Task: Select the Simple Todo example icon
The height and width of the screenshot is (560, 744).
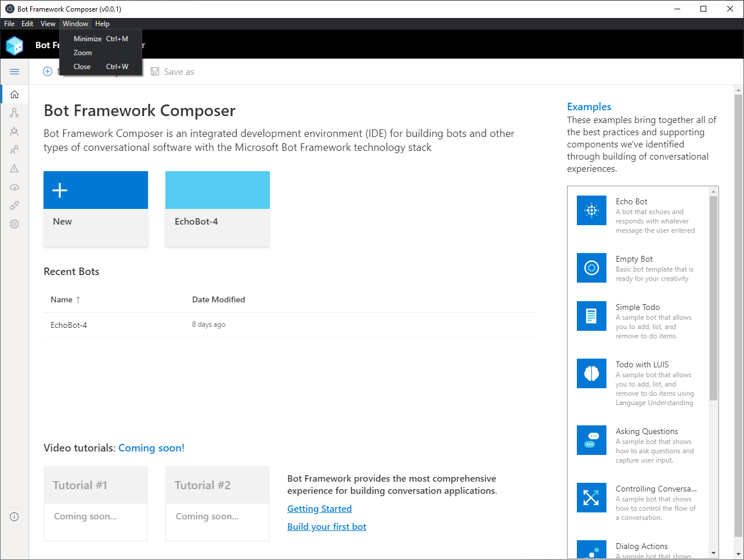Action: [x=591, y=316]
